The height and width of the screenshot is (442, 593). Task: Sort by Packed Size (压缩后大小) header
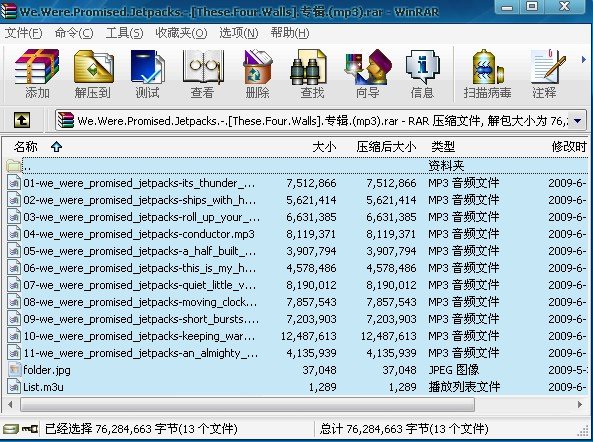(386, 146)
